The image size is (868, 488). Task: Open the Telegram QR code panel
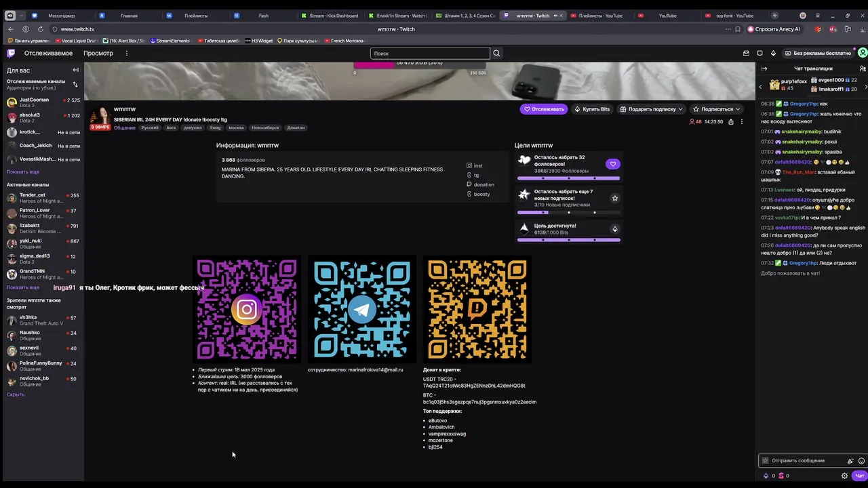tap(362, 310)
